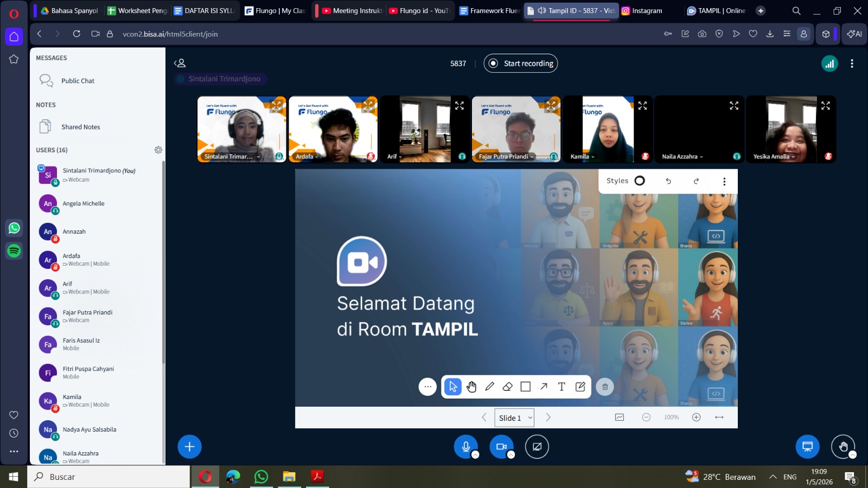Click the fit to width arrows icon

(x=719, y=417)
